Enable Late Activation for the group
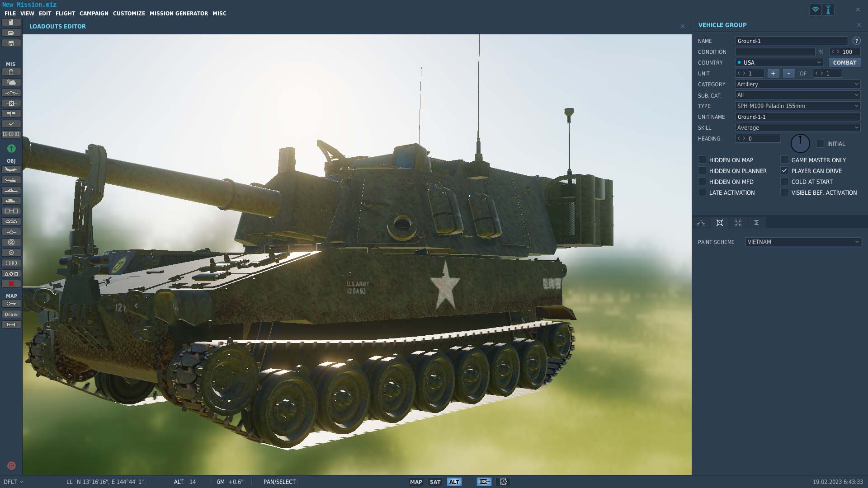868x488 pixels. point(702,192)
